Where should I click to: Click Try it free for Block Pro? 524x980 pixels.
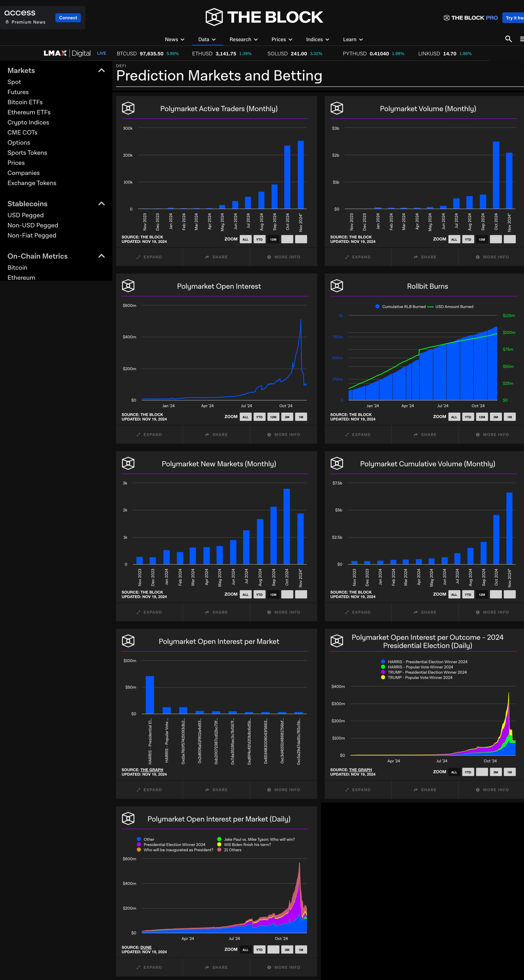(x=514, y=18)
